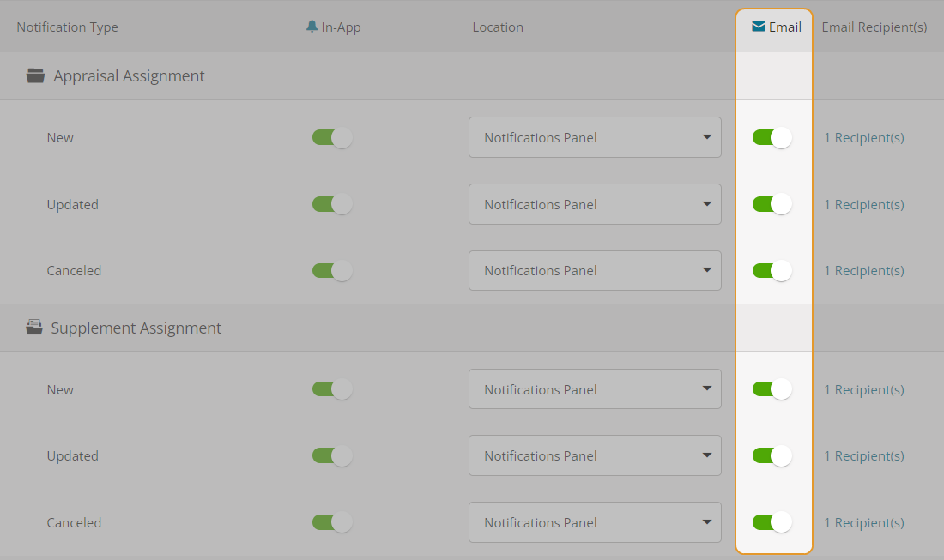The image size is (944, 560).
Task: Click the Appraisal Assignment folder icon
Action: point(35,75)
